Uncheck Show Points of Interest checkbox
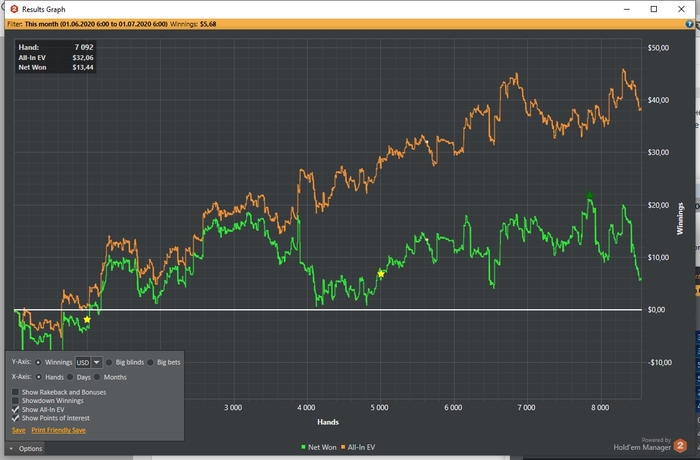This screenshot has width=700, height=460. 15,418
